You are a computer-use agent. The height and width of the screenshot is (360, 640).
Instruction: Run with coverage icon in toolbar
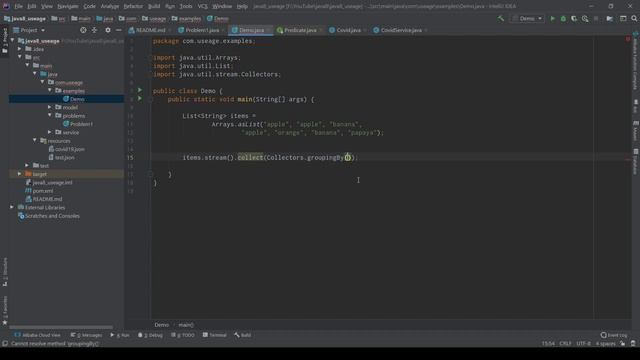pos(574,18)
